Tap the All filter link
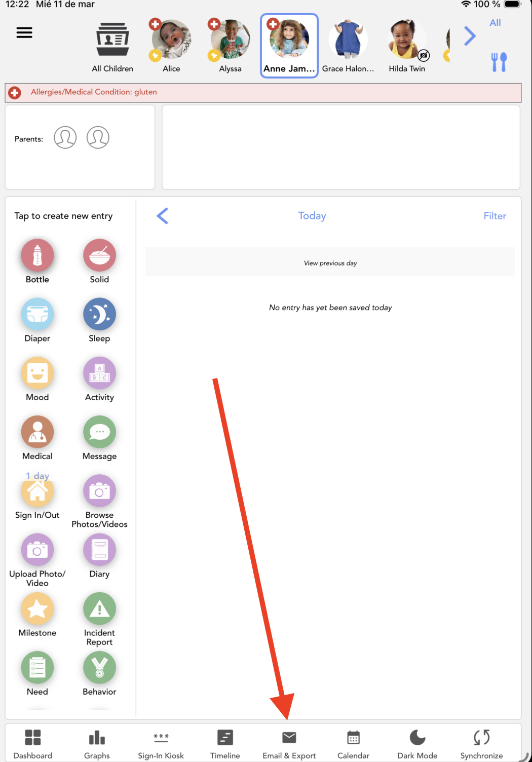The height and width of the screenshot is (762, 532). pyautogui.click(x=495, y=22)
